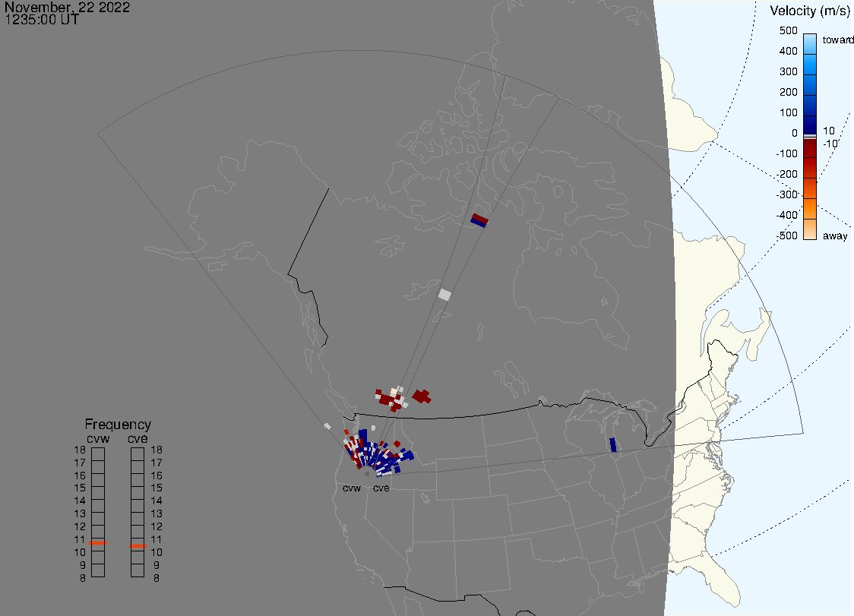Select the -200 value on the velocity scale
Image resolution: width=854 pixels, height=616 pixels.
(786, 174)
